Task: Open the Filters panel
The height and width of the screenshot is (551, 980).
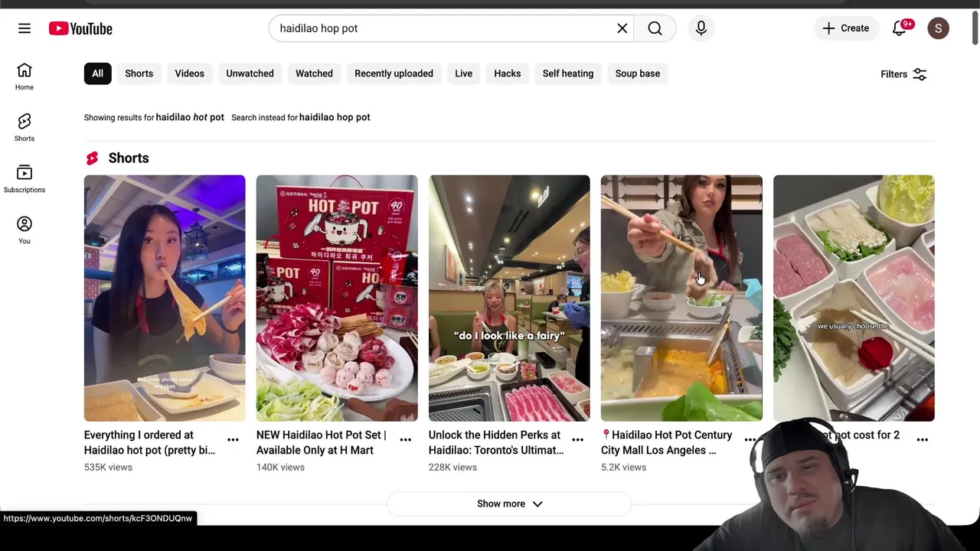Action: [903, 74]
